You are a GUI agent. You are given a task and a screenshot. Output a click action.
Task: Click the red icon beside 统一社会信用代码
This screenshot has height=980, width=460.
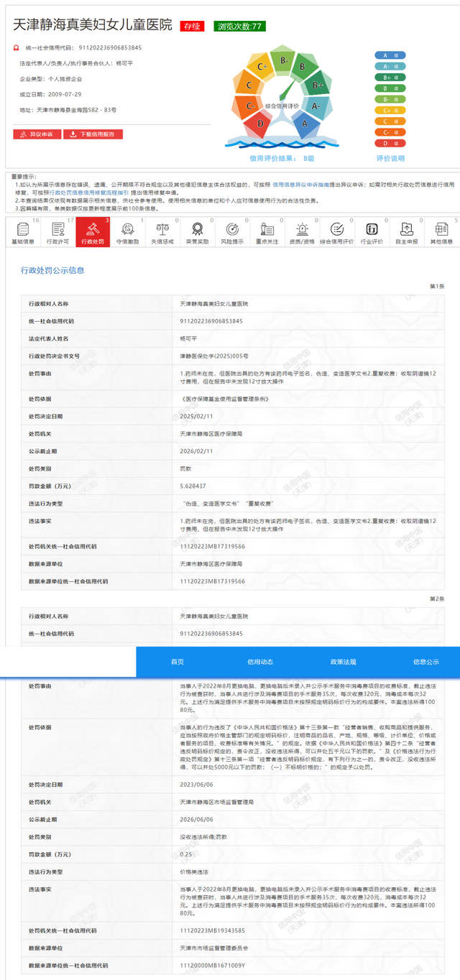coord(17,48)
